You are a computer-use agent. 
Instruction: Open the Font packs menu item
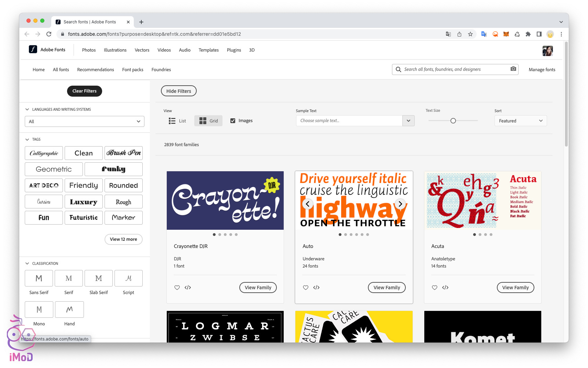point(132,69)
